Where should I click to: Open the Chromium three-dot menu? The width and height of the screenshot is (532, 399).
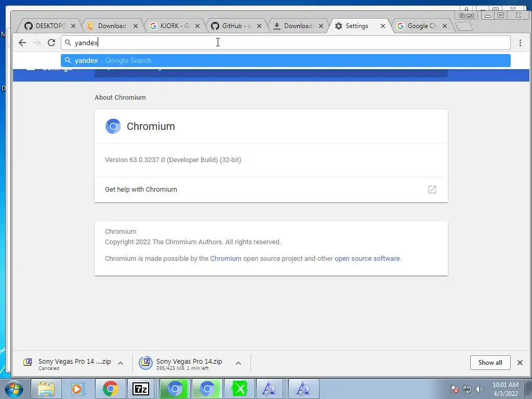point(520,43)
